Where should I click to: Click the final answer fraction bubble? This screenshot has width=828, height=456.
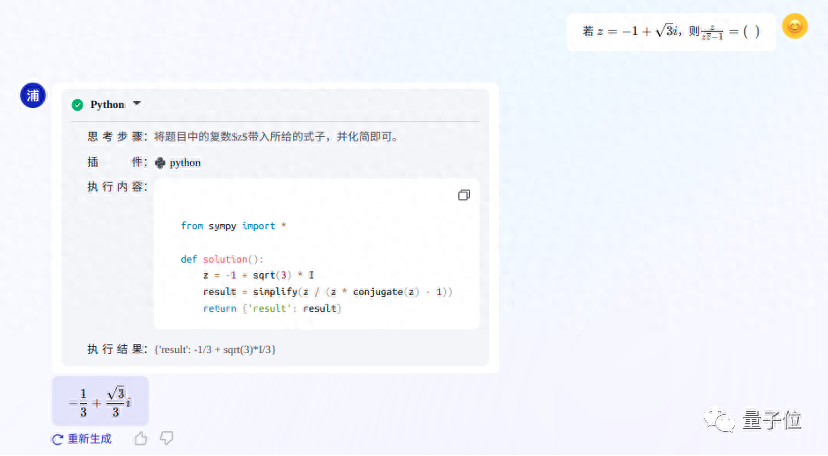pyautogui.click(x=100, y=401)
